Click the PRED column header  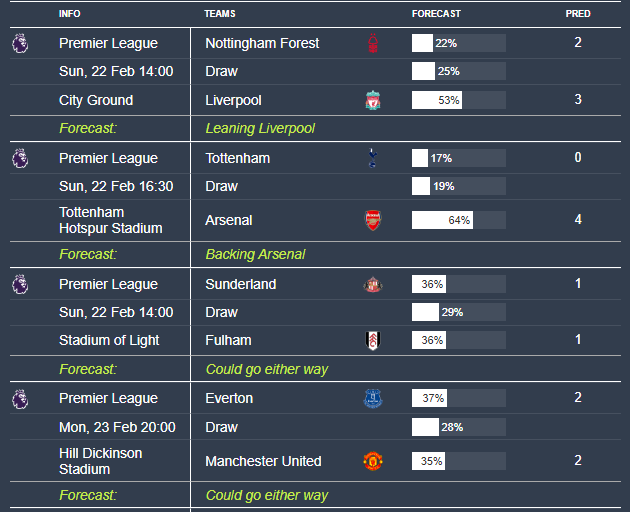tap(578, 14)
